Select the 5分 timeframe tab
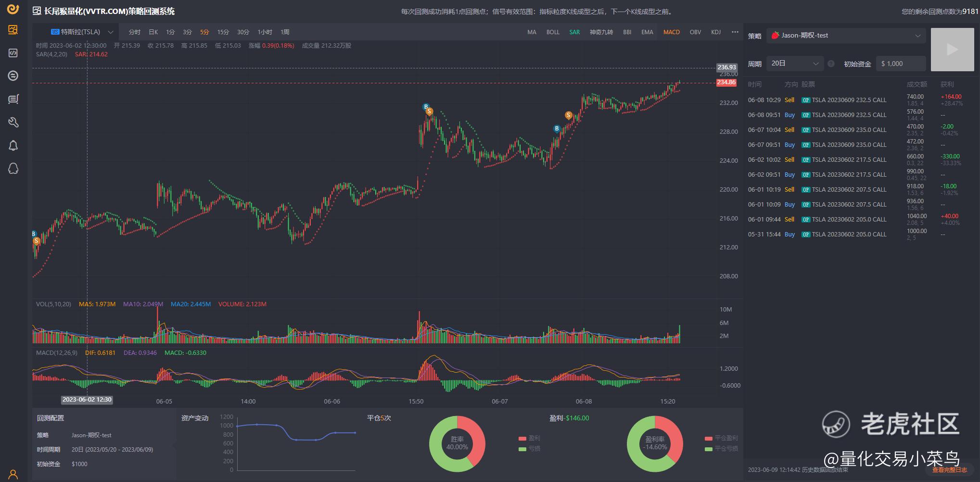 [x=204, y=32]
